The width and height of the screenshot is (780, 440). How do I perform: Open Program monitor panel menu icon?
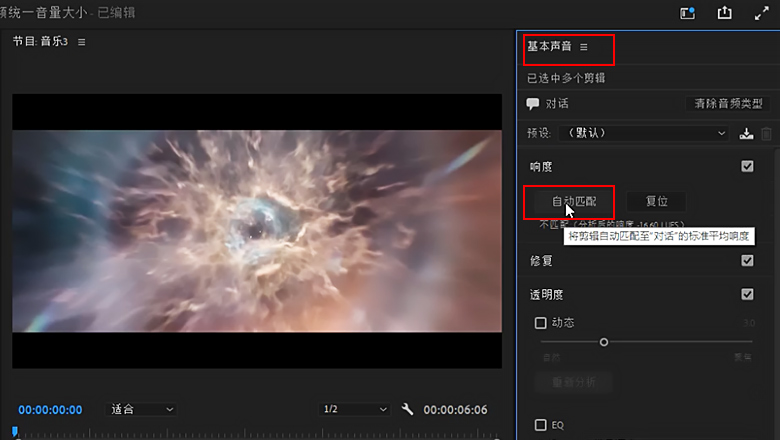point(82,42)
